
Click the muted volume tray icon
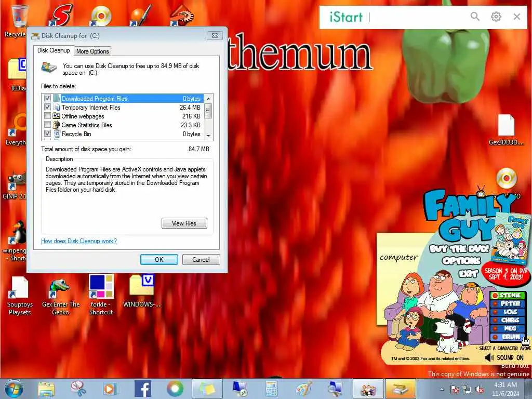(480, 389)
